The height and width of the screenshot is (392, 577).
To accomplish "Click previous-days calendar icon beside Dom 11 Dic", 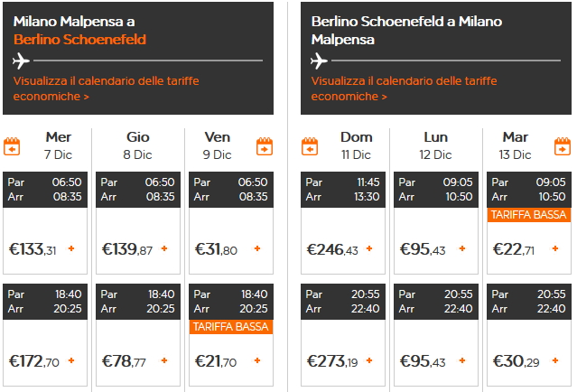I will (x=311, y=145).
